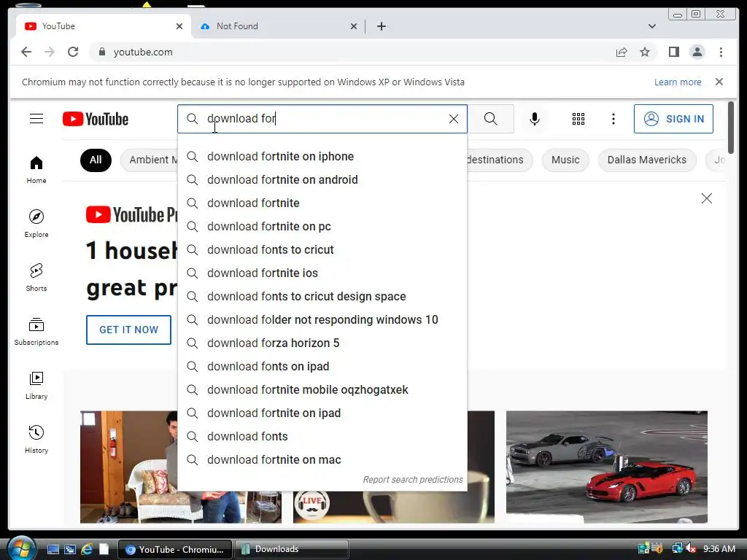Choose suggestion download fortnite on pc
The width and height of the screenshot is (747, 560).
click(322, 226)
